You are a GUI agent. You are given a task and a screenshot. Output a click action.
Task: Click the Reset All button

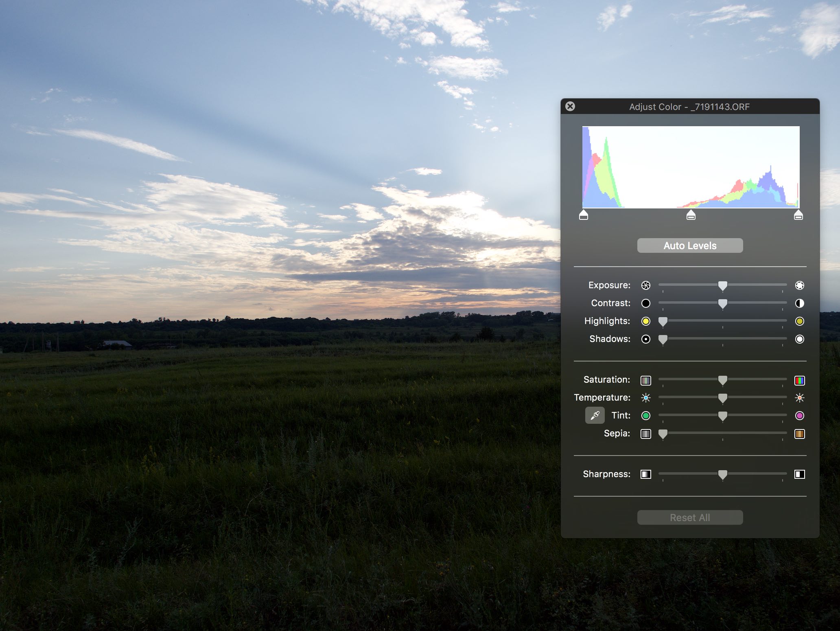click(x=690, y=517)
